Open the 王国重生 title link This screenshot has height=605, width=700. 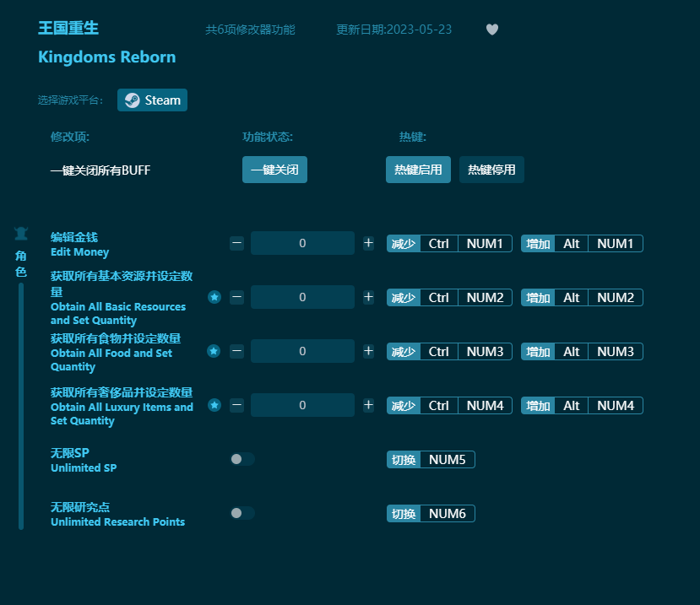coord(68,28)
